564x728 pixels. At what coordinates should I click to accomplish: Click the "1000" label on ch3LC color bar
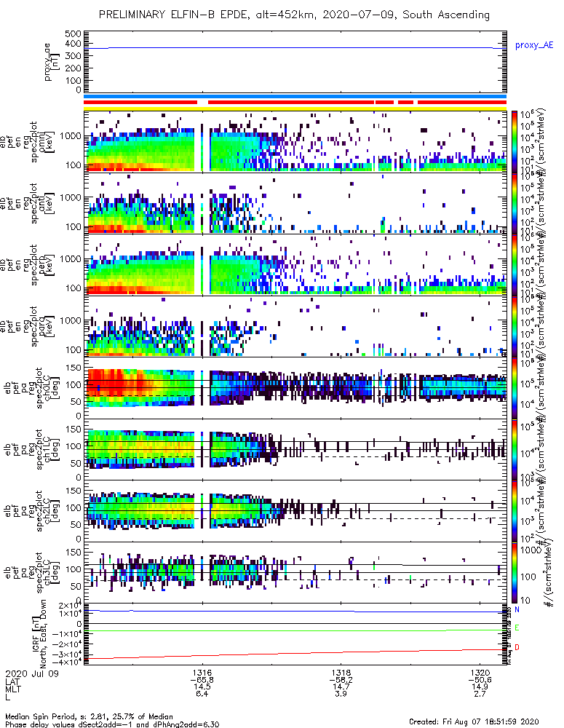[x=530, y=550]
